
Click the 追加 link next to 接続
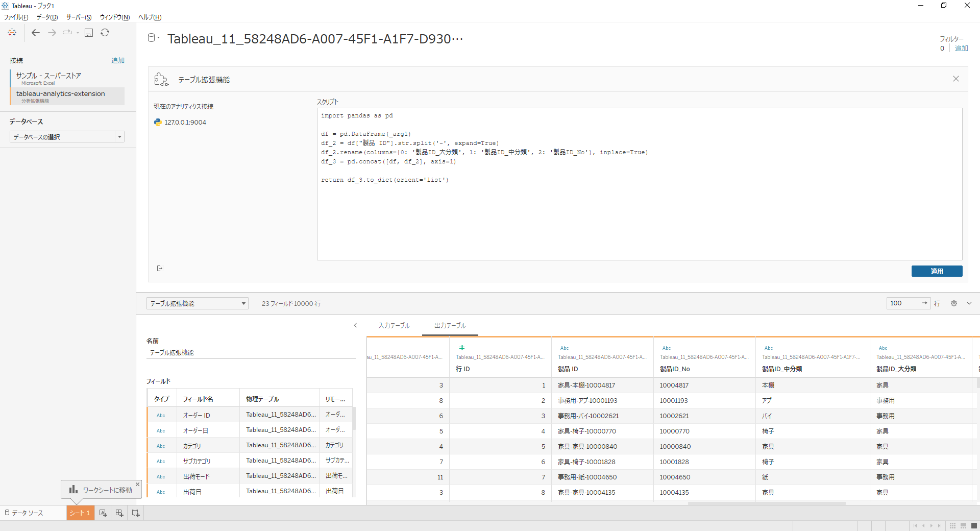tap(118, 60)
